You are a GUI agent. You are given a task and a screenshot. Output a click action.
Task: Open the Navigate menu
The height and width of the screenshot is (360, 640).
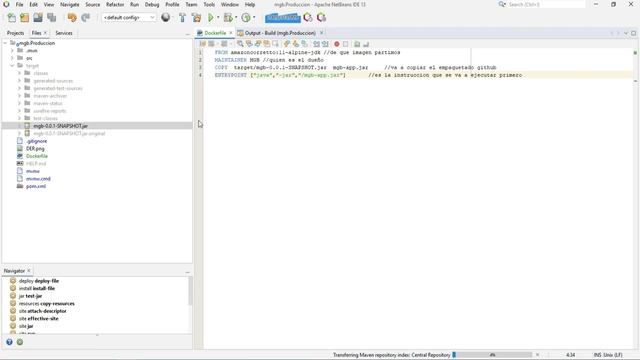pyautogui.click(x=69, y=4)
